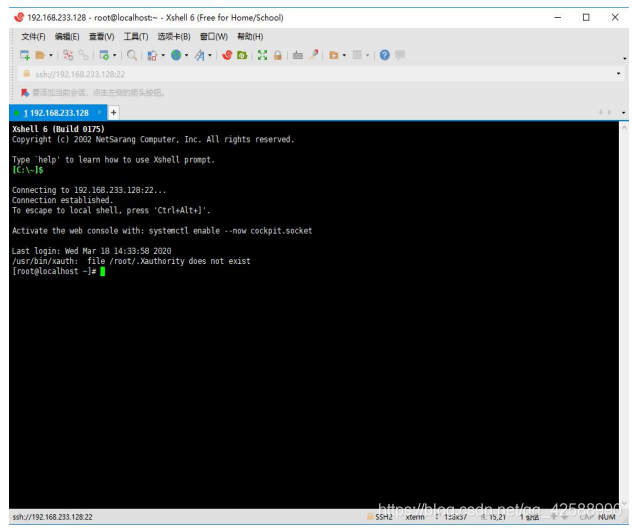
Task: Launch Xmanager via the red swirl icon
Action: pos(227,55)
